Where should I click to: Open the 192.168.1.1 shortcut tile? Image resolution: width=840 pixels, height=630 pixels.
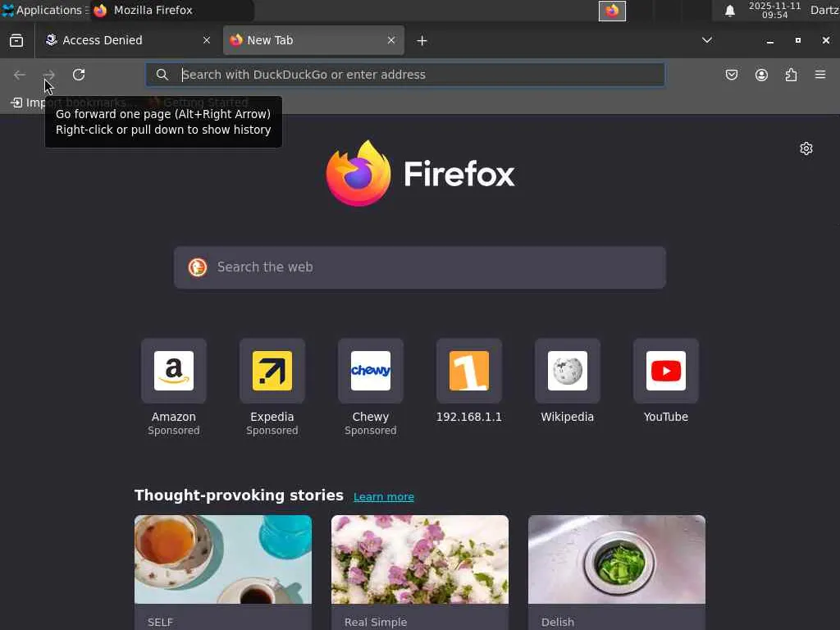(x=468, y=381)
